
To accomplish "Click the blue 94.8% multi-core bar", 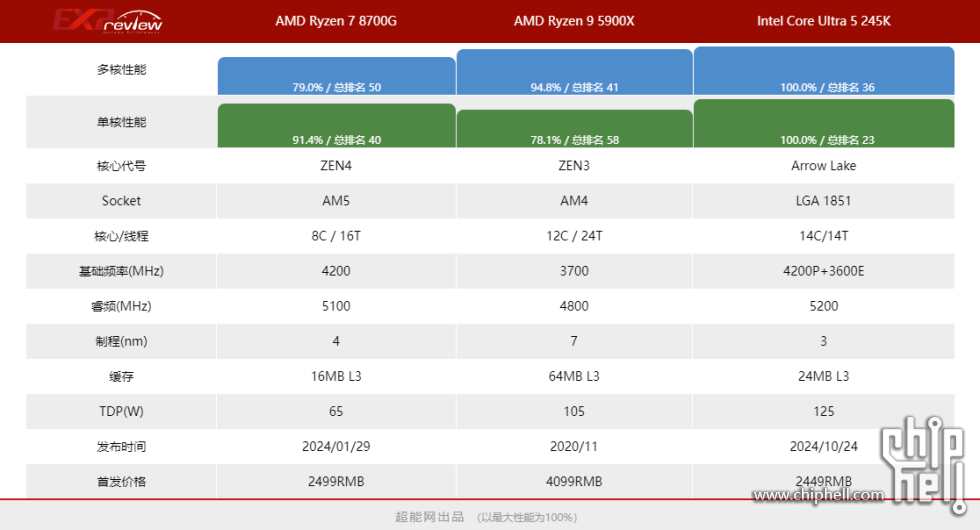I will point(574,72).
